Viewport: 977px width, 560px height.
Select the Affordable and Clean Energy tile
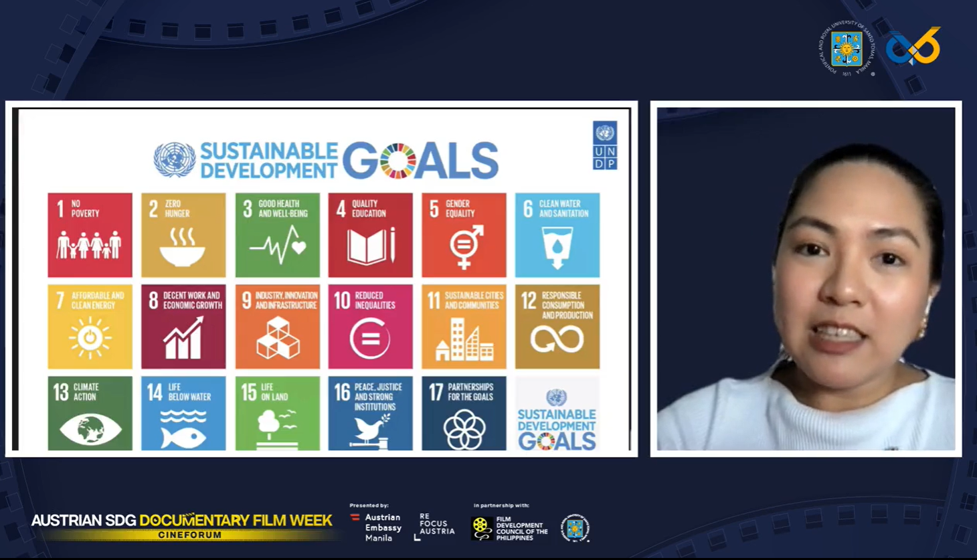pyautogui.click(x=90, y=326)
